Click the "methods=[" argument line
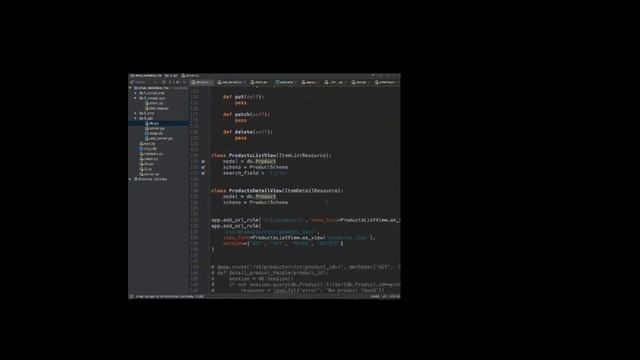Image resolution: width=640 pixels, height=360 pixels. coord(283,244)
